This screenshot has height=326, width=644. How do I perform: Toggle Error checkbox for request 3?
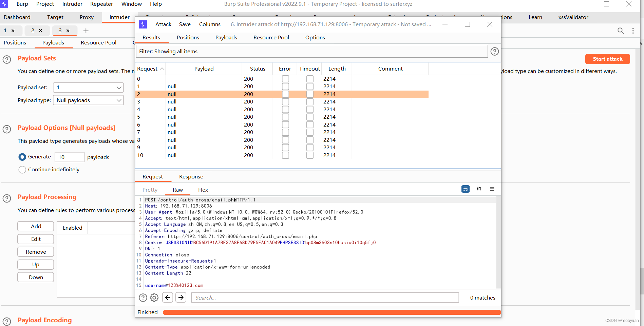pyautogui.click(x=285, y=102)
